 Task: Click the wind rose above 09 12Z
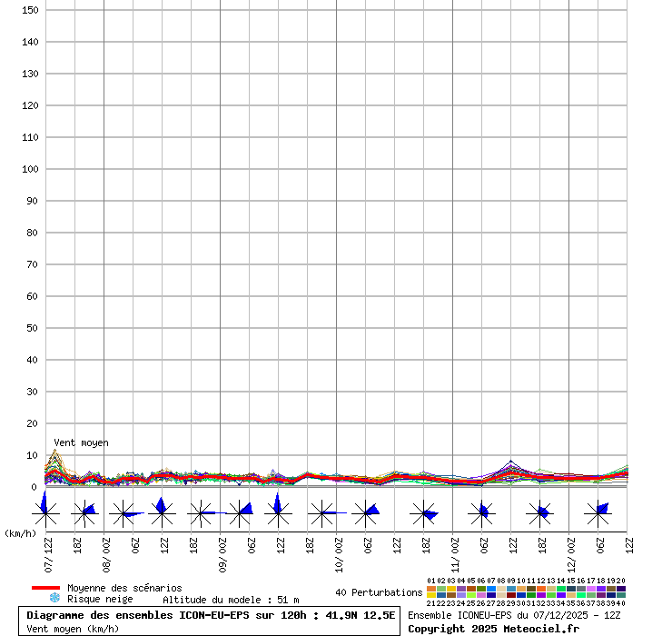[279, 512]
